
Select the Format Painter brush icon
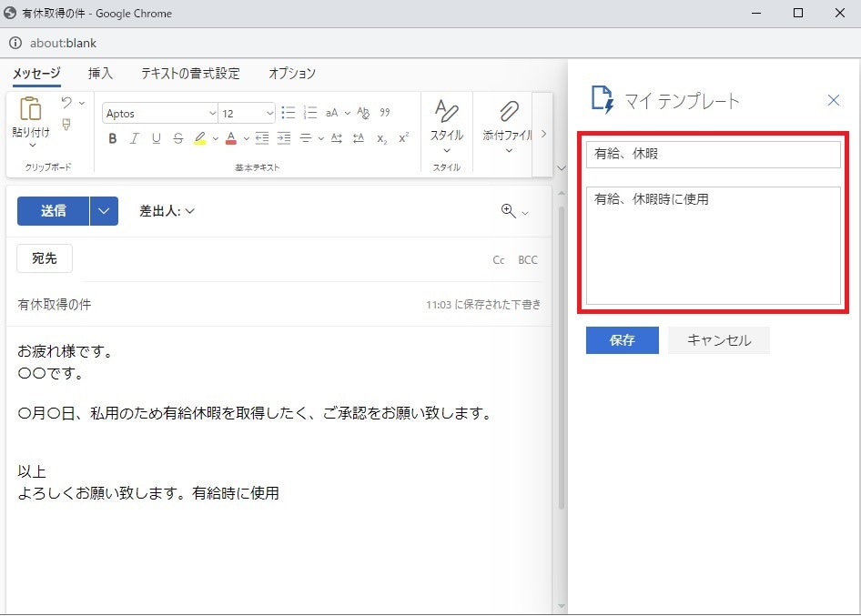click(66, 125)
